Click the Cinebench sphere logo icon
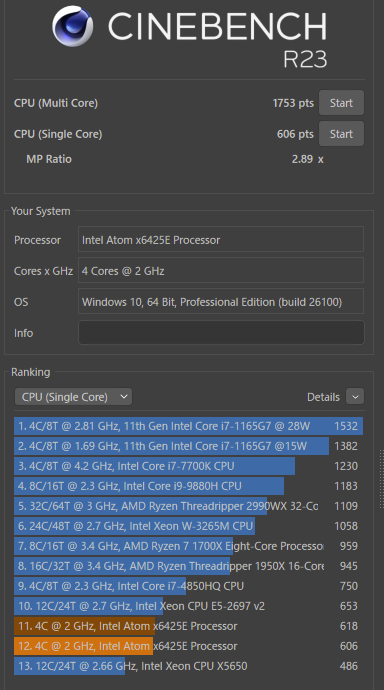 pos(72,26)
